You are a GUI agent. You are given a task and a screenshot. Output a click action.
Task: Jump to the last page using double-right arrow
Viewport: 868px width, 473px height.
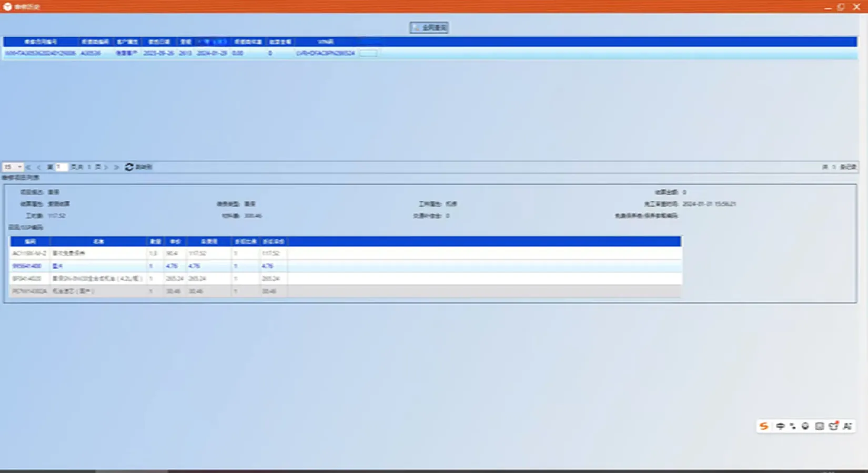(116, 167)
